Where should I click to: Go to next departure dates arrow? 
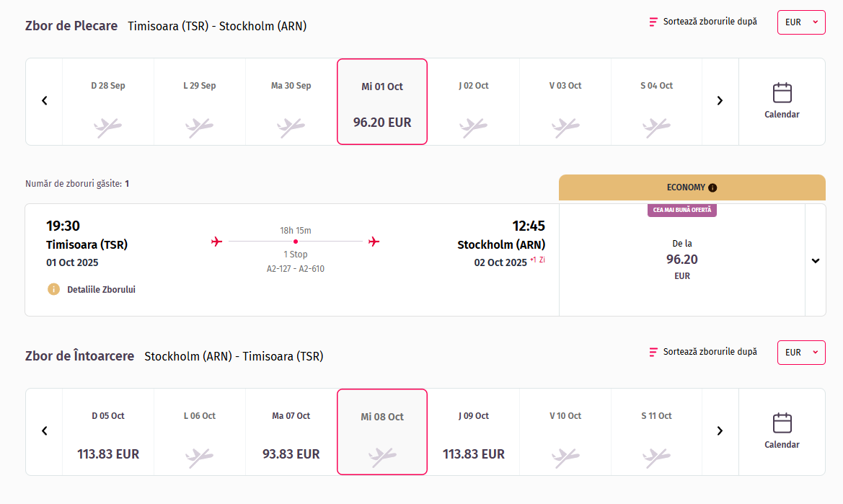coord(720,101)
